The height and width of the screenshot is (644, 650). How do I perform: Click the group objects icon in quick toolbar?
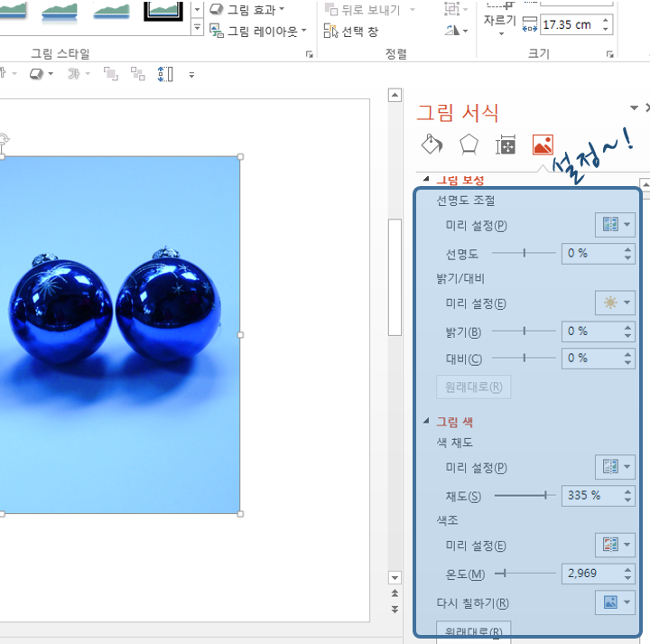click(x=138, y=74)
